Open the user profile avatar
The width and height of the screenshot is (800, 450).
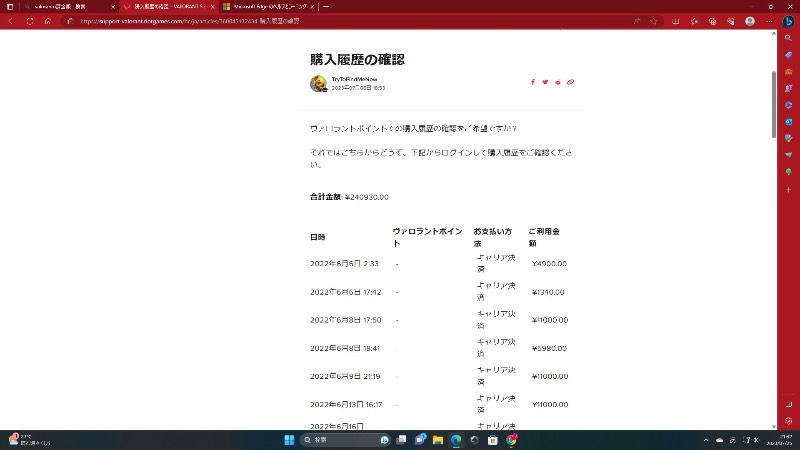tap(749, 21)
